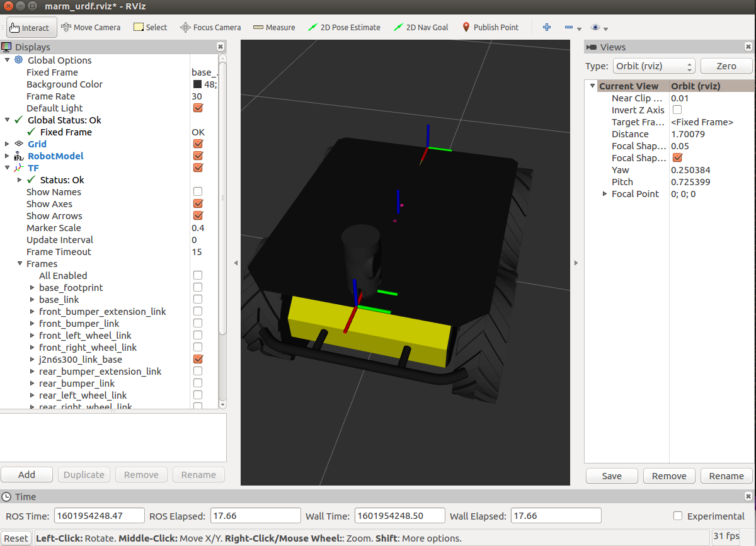Click the Reset button
Viewport: 756px width, 546px height.
(16, 538)
